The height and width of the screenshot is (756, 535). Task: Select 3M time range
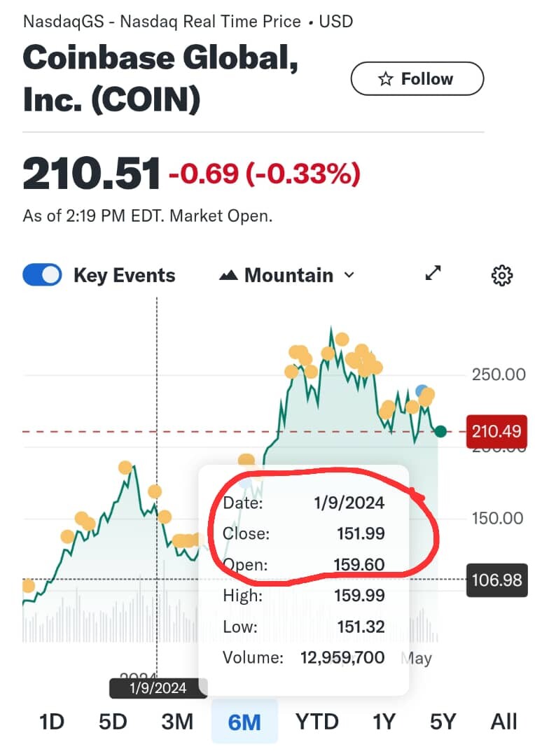pos(177,722)
